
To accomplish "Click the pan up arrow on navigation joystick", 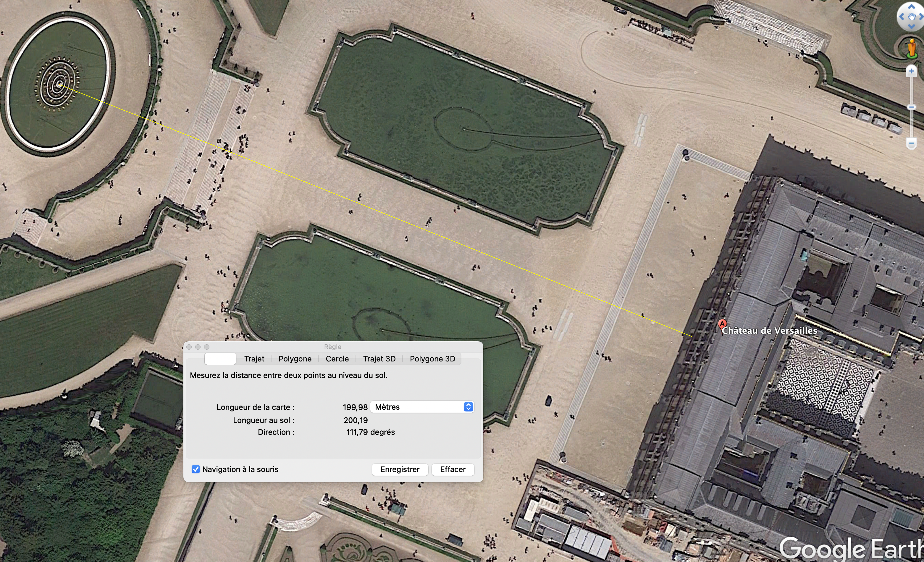I will pos(911,7).
